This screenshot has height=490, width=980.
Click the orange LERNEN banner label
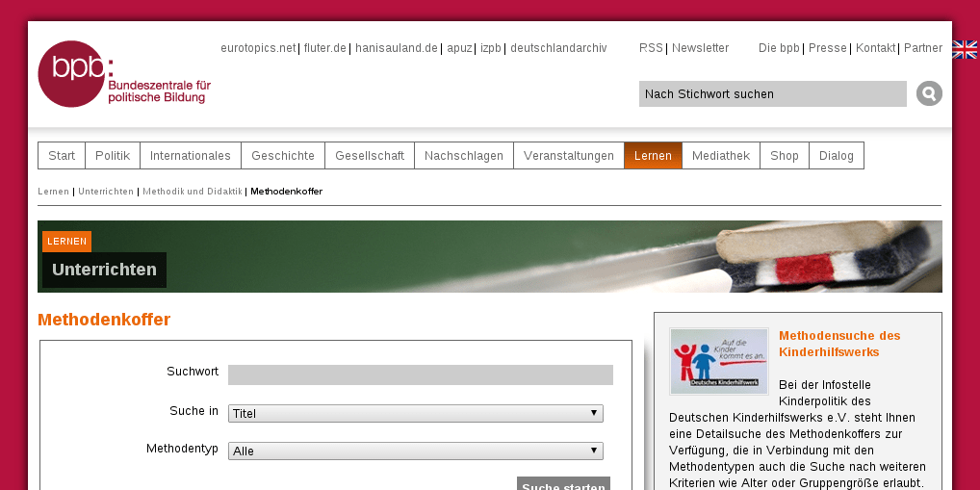point(66,242)
